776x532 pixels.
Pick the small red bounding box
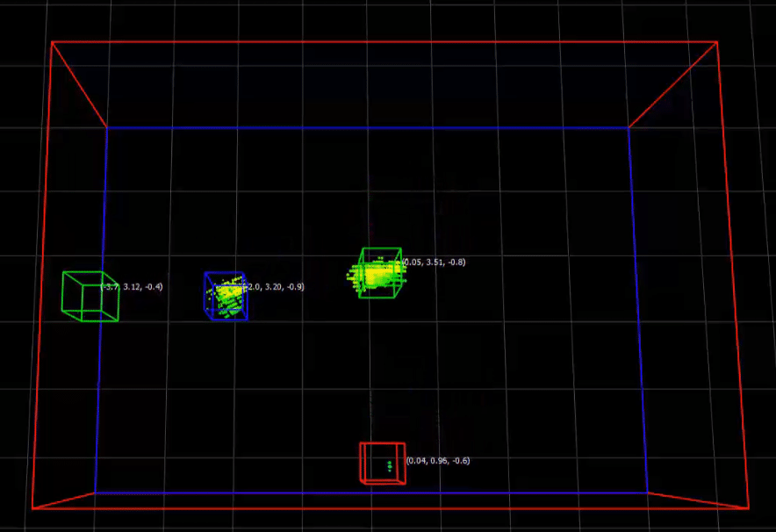click(383, 463)
